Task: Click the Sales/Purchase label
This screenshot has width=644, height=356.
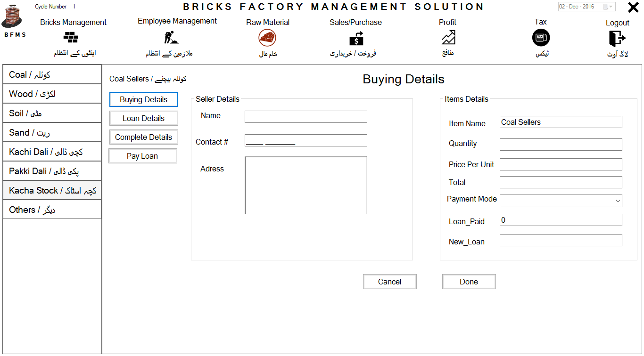Action: pos(355,22)
